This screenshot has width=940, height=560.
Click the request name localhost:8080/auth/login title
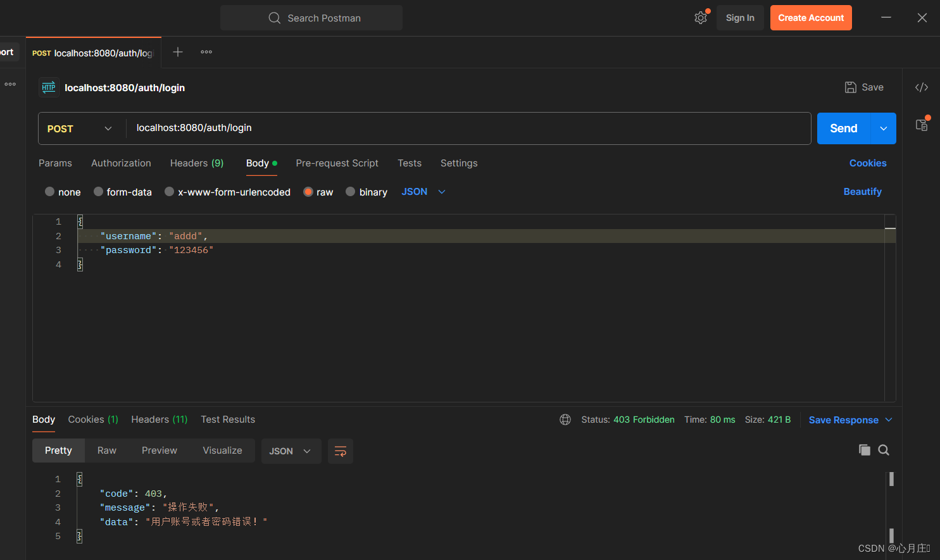point(125,88)
